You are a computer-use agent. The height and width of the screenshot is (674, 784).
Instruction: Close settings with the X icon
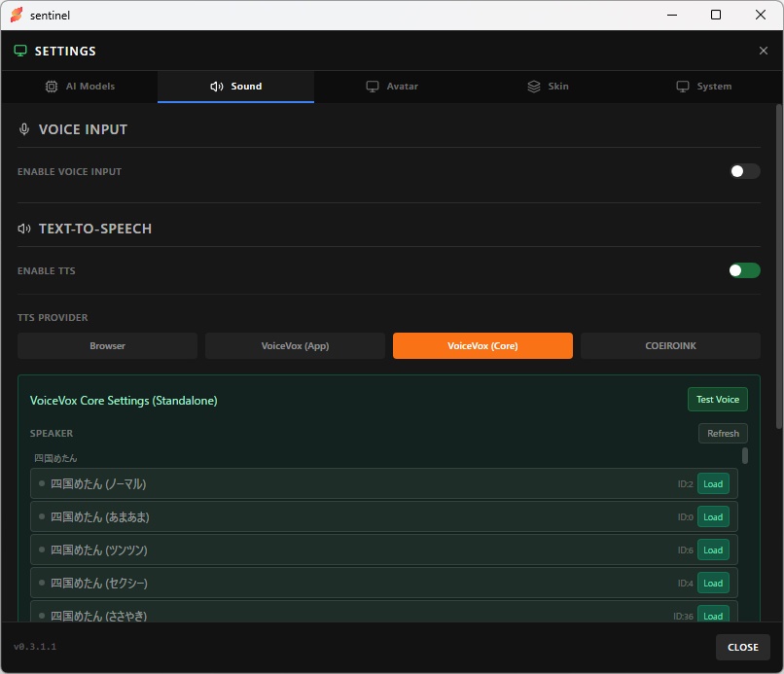tap(763, 51)
